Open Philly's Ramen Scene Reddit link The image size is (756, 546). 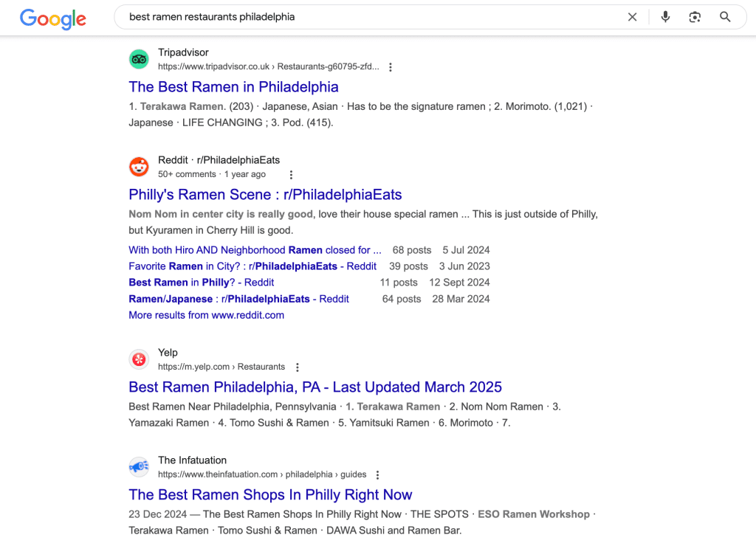click(265, 194)
